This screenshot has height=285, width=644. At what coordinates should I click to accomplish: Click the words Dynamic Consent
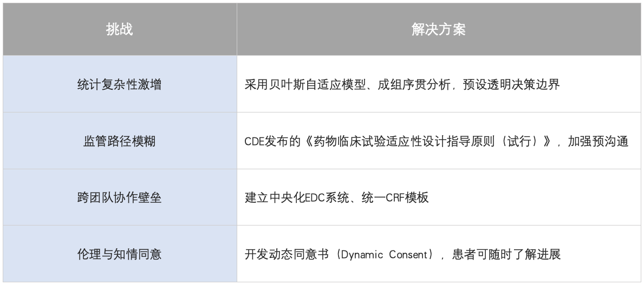tap(386, 254)
